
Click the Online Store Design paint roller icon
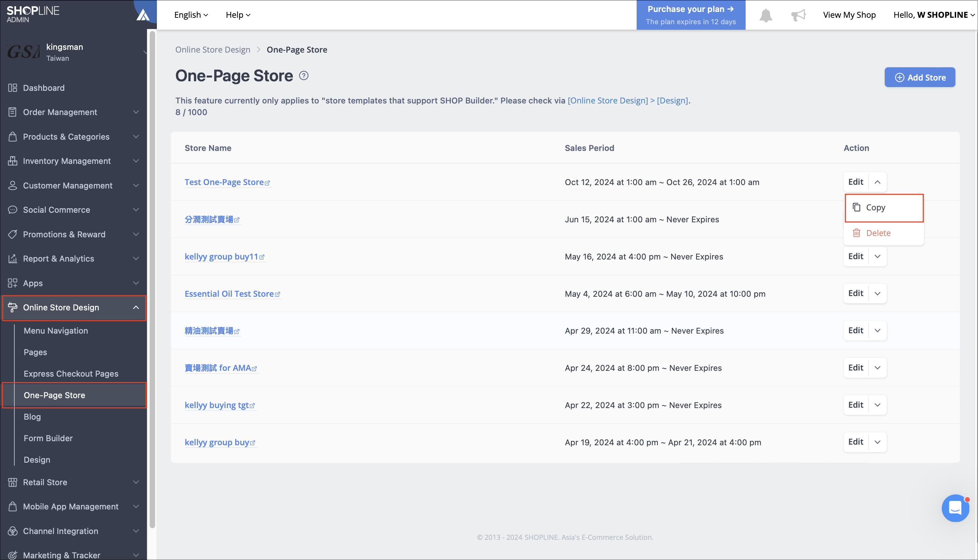coord(12,307)
